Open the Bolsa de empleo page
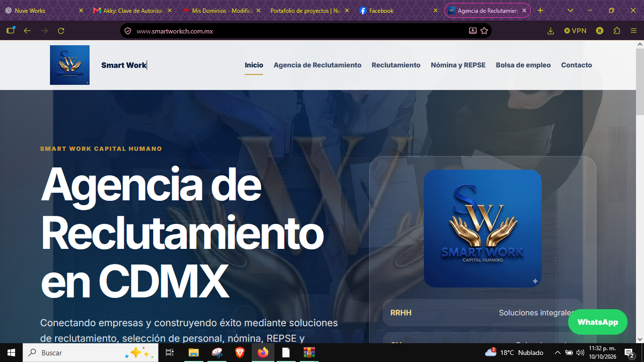Viewport: 644px width, 362px height. point(523,65)
